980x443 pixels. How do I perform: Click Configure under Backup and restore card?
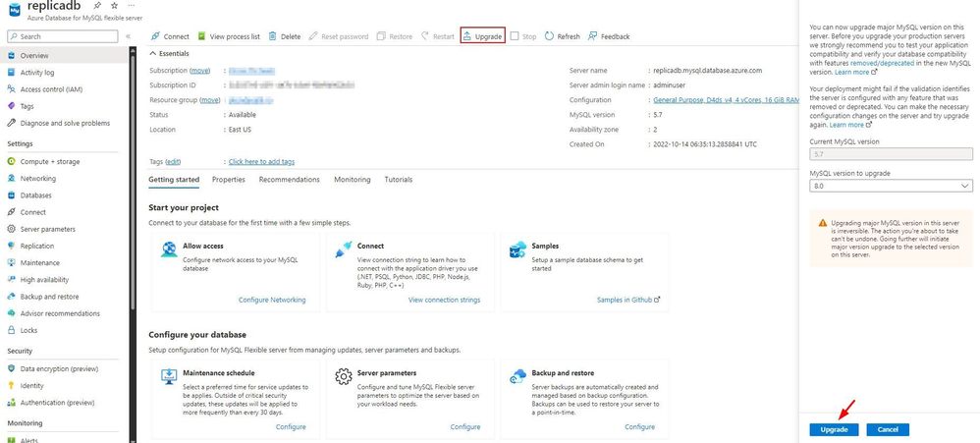coord(639,427)
